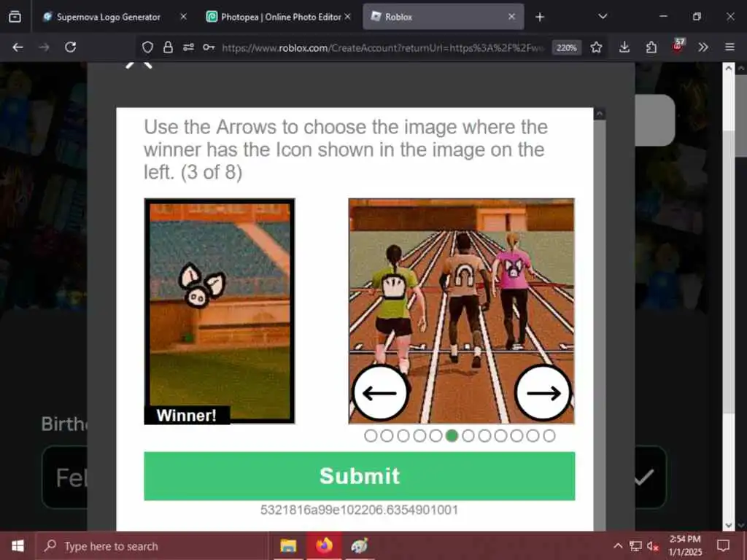The height and width of the screenshot is (560, 747).
Task: Select the seventh captcha image dot
Action: click(x=468, y=436)
